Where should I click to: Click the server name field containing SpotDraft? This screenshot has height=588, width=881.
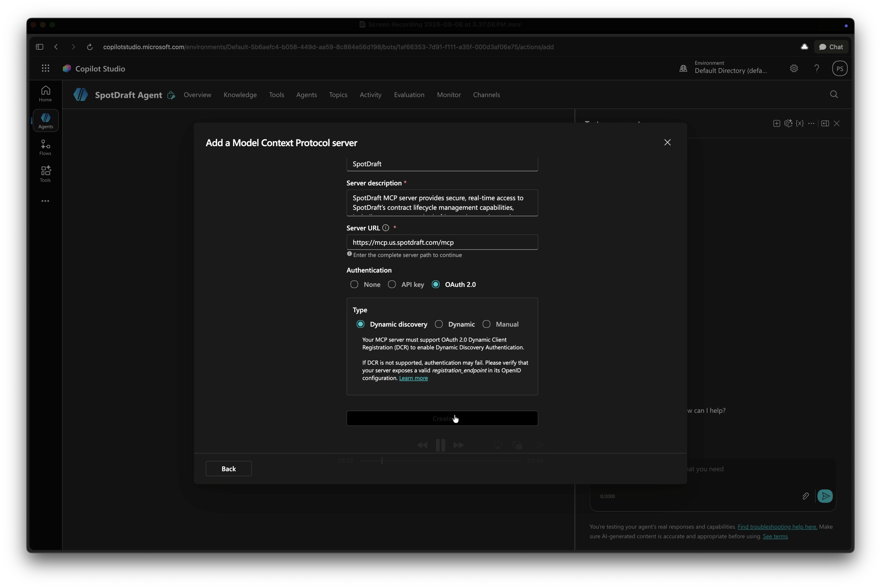tap(442, 164)
